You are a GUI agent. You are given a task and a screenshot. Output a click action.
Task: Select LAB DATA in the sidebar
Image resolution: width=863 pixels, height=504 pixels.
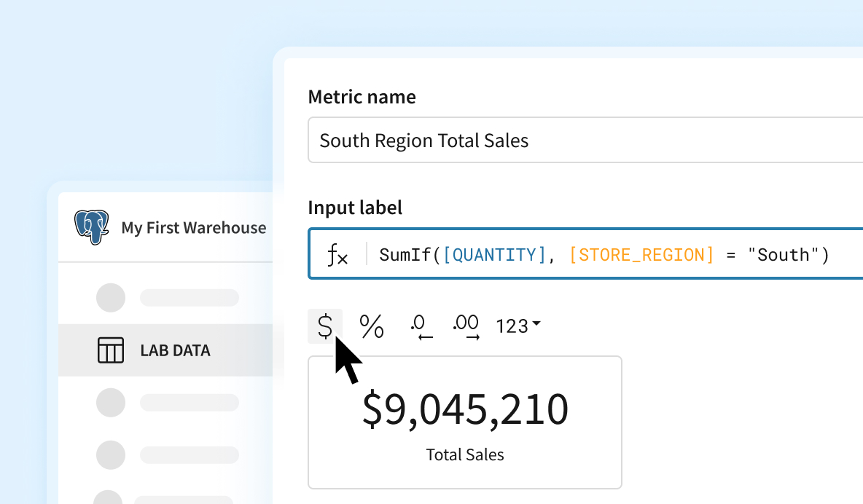174,350
